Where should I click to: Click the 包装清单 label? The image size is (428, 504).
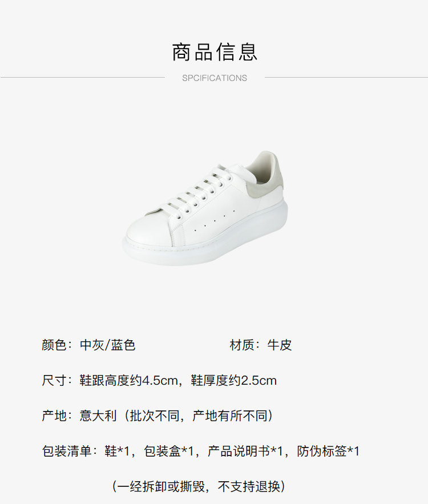(67, 451)
